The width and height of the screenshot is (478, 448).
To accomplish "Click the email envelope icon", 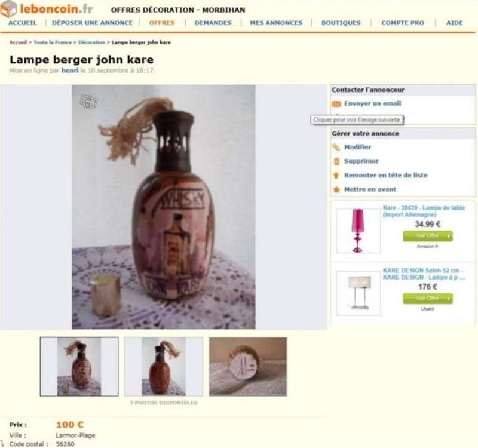I will (x=336, y=104).
